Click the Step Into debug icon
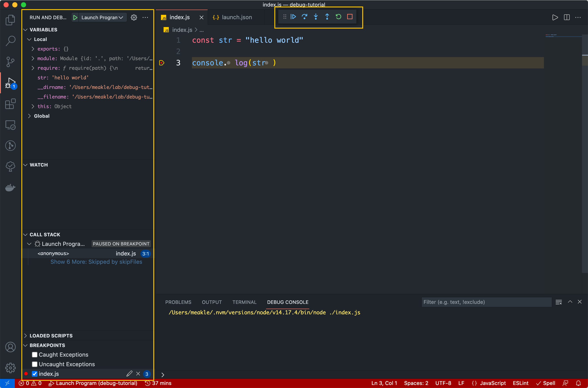The width and height of the screenshot is (588, 388). pos(316,17)
